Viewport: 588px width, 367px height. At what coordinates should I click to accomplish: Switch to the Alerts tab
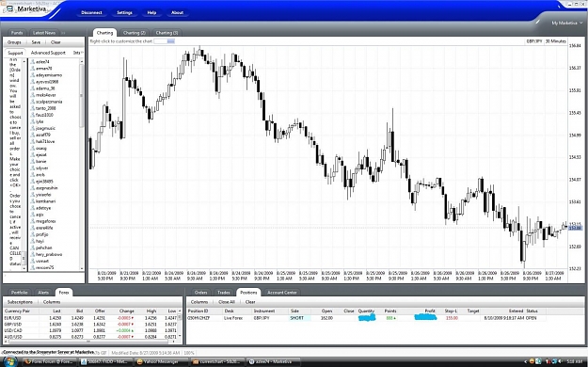(43, 293)
